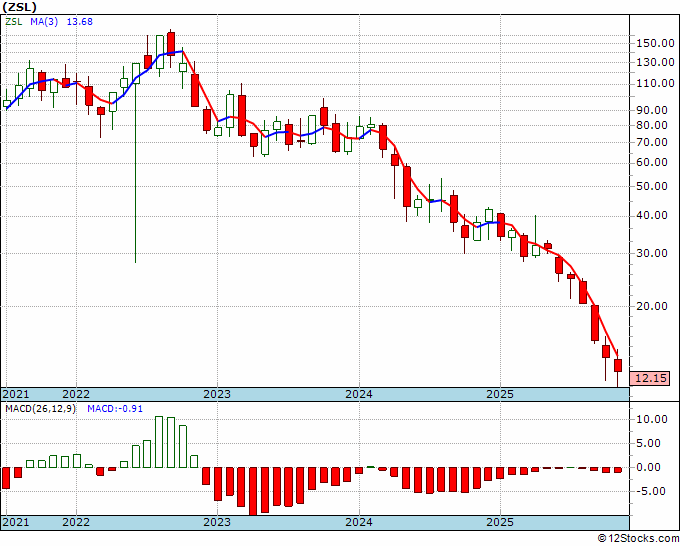The height and width of the screenshot is (546, 680).
Task: Click the MACD:-0.91 value readout
Action: click(115, 409)
